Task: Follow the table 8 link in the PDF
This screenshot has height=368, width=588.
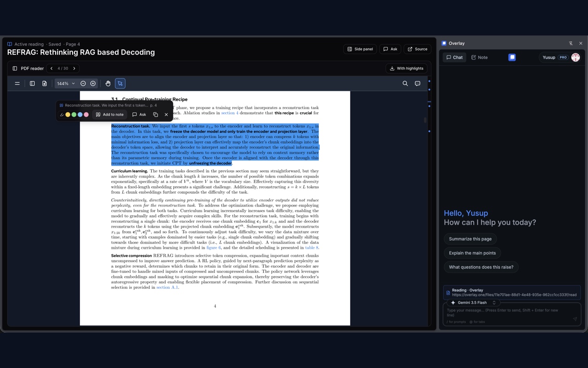Action: click(311, 247)
